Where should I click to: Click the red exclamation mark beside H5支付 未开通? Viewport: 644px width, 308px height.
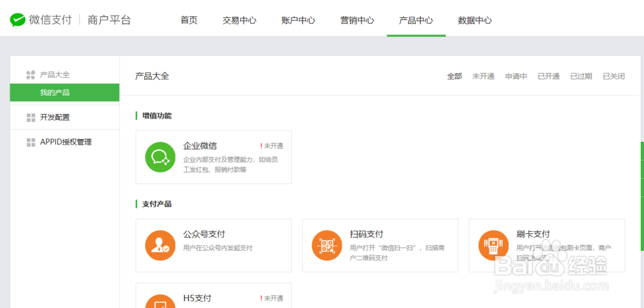261,298
